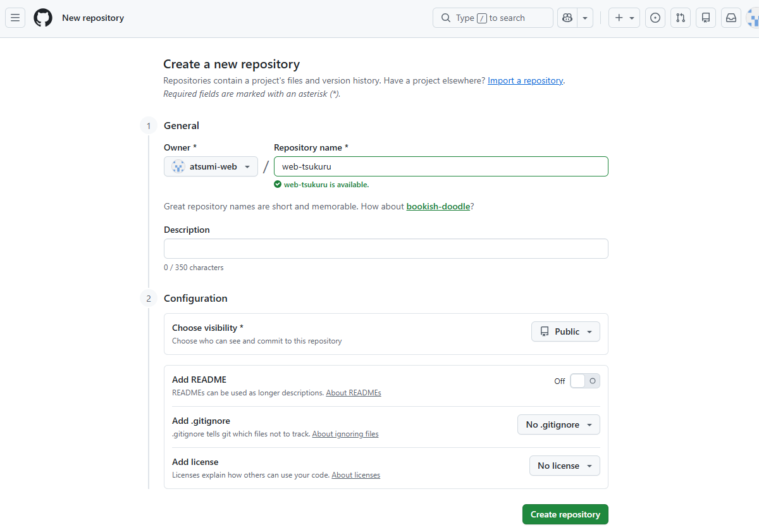
Task: Open user profile avatar menu
Action: click(753, 18)
